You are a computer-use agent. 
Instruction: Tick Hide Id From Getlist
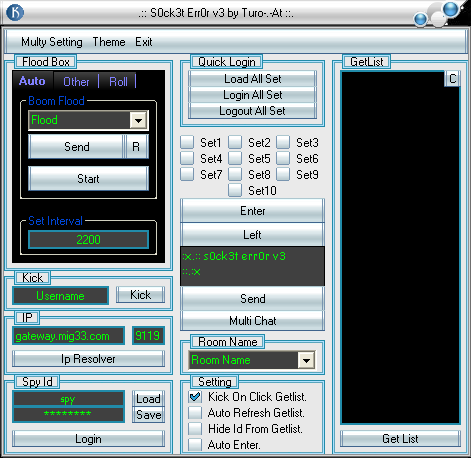pos(195,429)
